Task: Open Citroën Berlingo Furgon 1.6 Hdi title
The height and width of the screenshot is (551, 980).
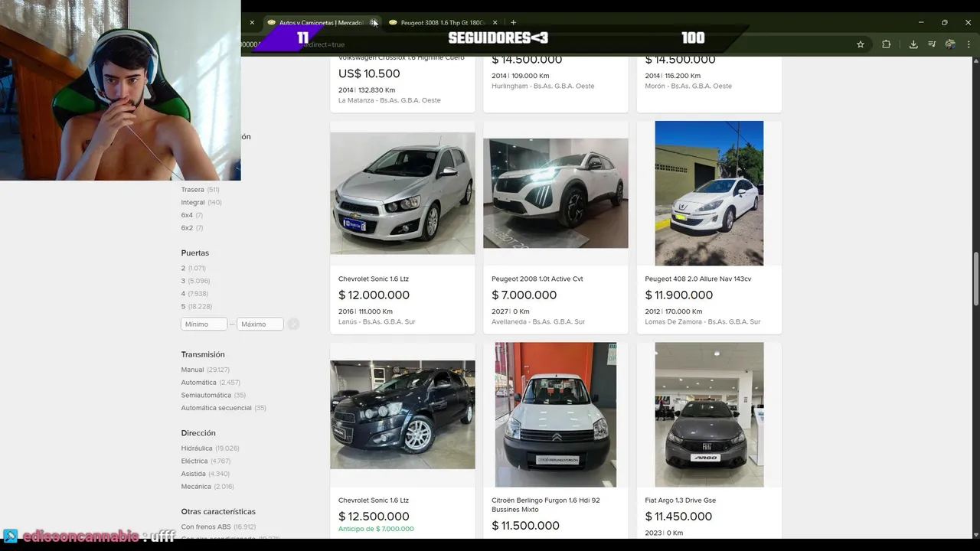Action: tap(546, 504)
